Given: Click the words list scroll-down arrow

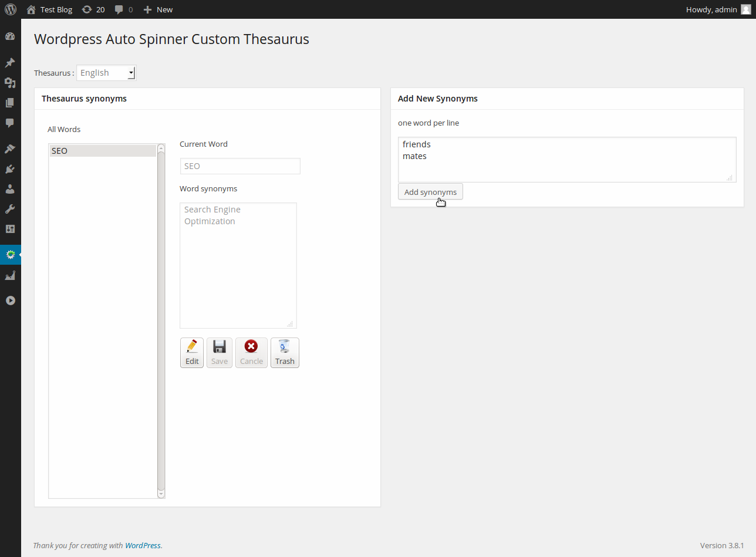Looking at the screenshot, I should [x=161, y=494].
